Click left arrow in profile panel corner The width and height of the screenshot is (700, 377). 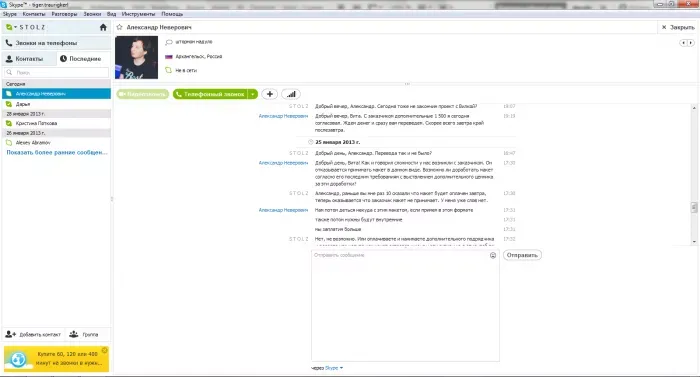coord(683,43)
